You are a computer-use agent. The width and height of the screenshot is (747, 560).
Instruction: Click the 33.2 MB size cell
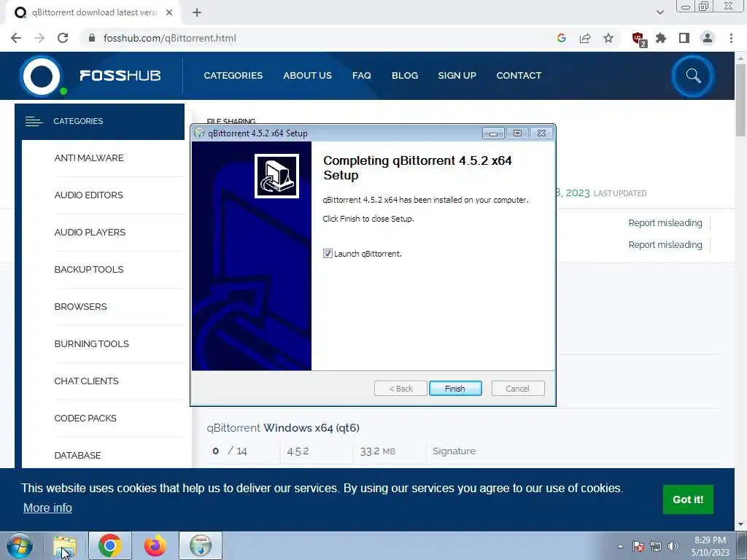pos(377,451)
